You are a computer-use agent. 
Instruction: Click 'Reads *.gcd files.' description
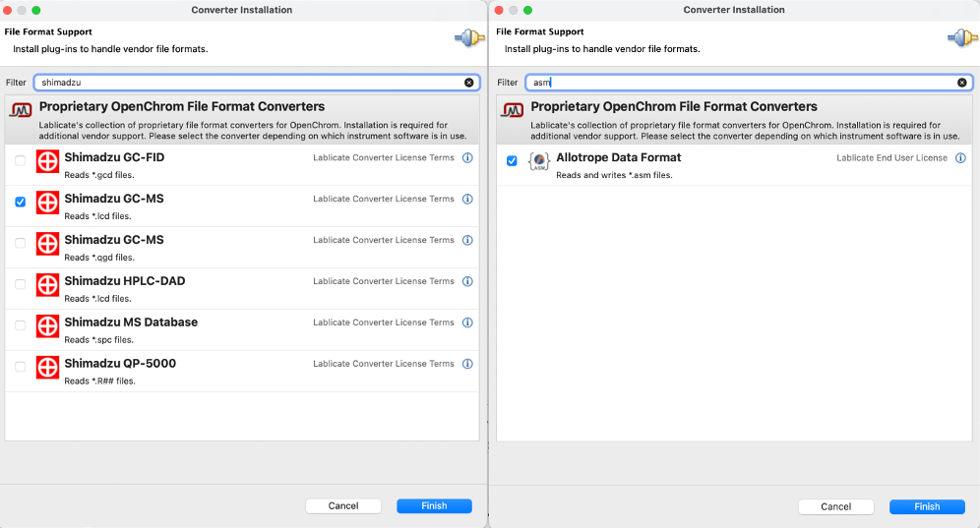[x=99, y=175]
